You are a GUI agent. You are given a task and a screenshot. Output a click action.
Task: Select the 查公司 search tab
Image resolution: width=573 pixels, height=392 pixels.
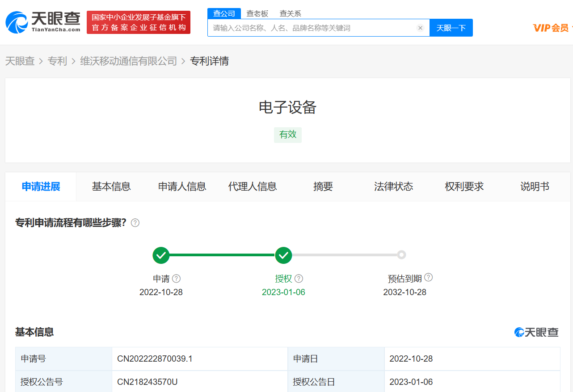click(224, 13)
